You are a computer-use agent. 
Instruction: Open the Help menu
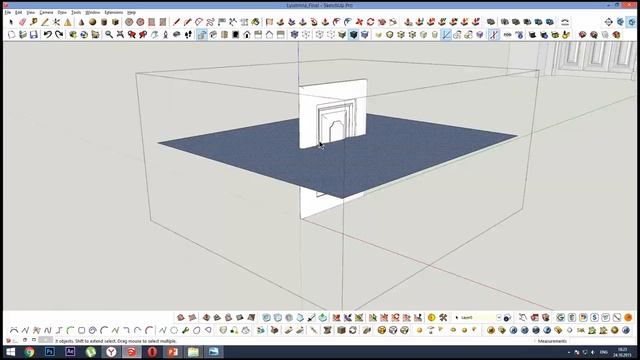click(x=131, y=13)
